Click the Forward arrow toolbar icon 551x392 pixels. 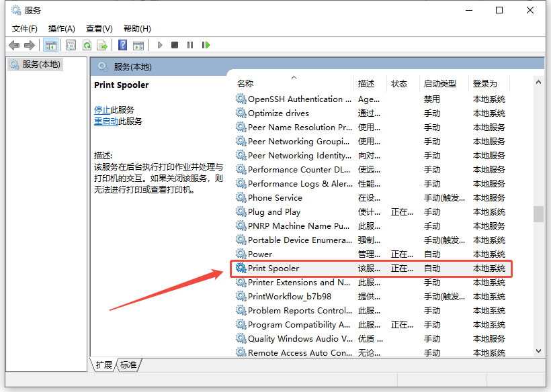[30, 45]
